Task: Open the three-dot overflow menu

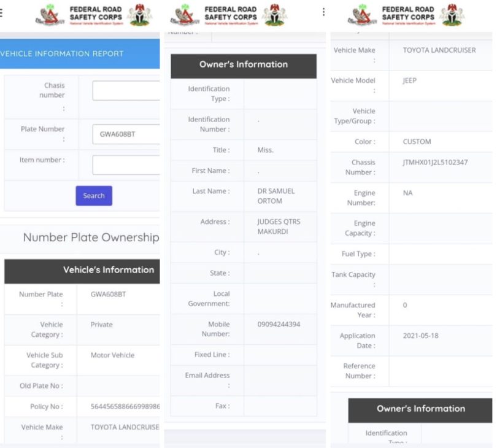Action: click(x=323, y=12)
